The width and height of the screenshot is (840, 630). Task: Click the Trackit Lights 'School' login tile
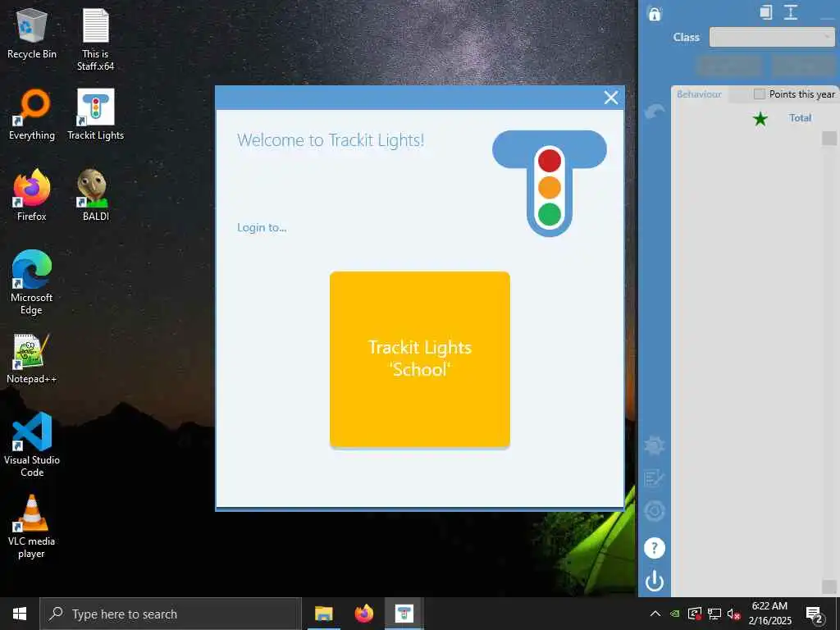coord(419,359)
